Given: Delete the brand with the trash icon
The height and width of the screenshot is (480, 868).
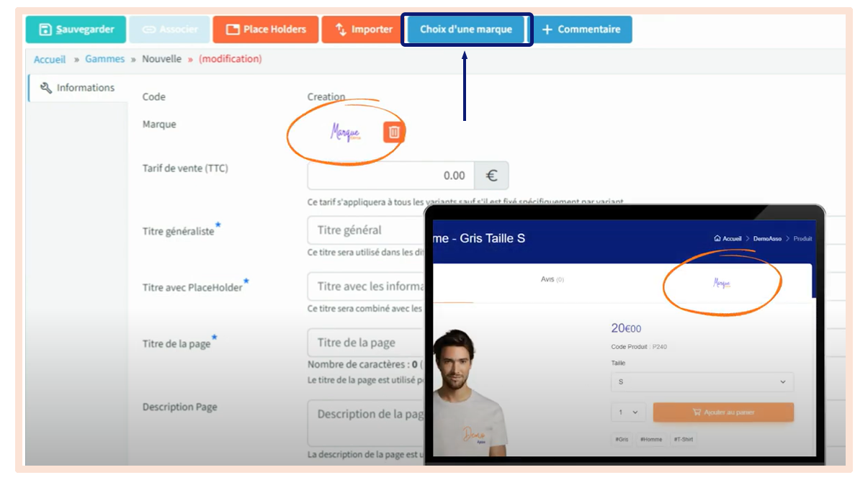Looking at the screenshot, I should [394, 132].
